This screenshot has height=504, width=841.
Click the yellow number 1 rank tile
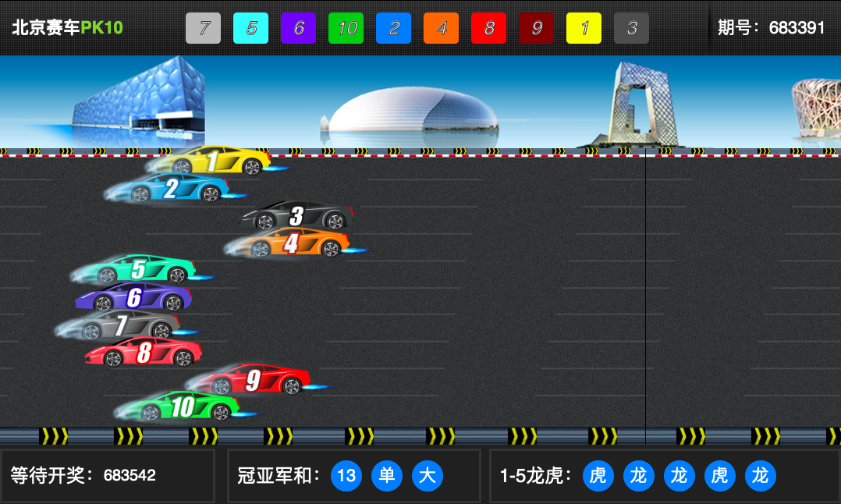584,28
